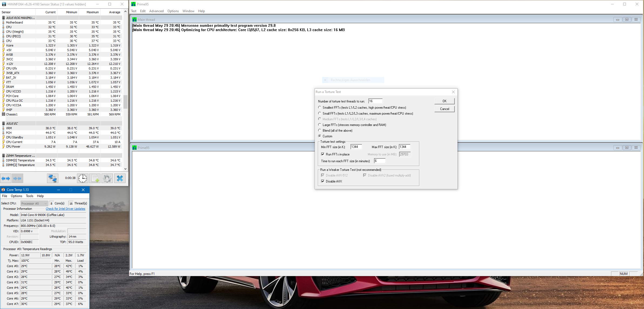The image size is (644, 309).
Task: Click the NUM indicator in Prime95 status bar
Action: click(623, 274)
